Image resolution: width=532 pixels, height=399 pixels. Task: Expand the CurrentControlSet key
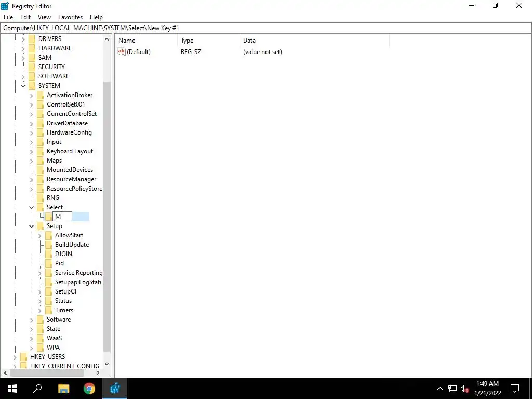pyautogui.click(x=32, y=114)
